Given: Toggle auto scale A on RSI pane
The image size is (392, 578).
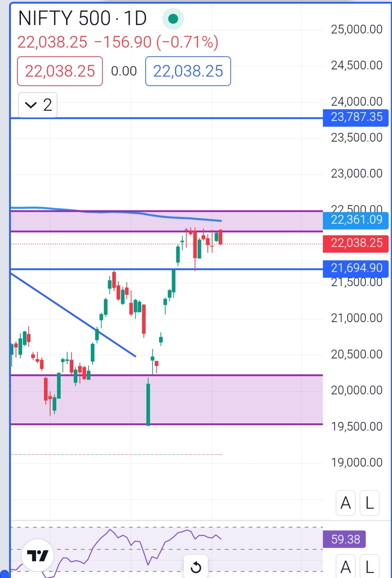Looking at the screenshot, I should (x=346, y=566).
